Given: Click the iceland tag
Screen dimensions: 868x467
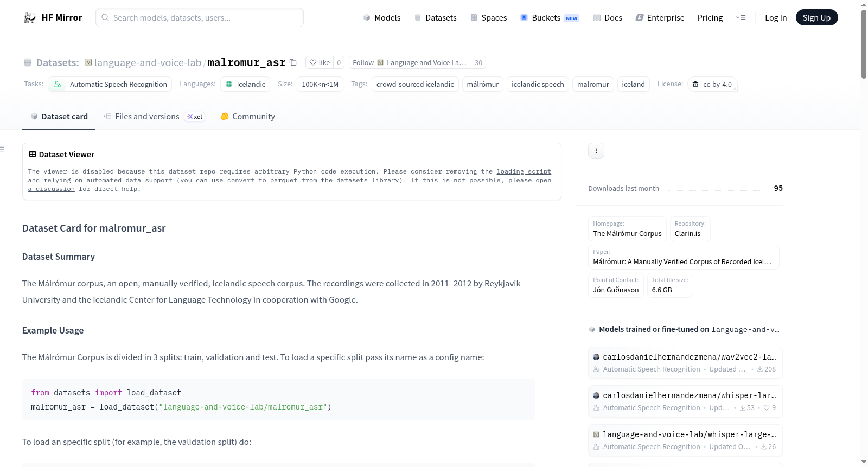Looking at the screenshot, I should pyautogui.click(x=633, y=84).
